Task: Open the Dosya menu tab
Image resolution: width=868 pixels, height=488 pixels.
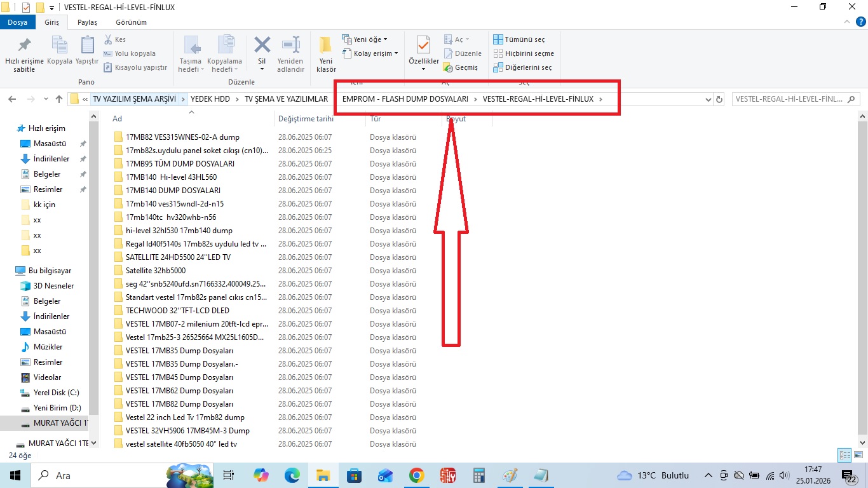Action: tap(17, 22)
